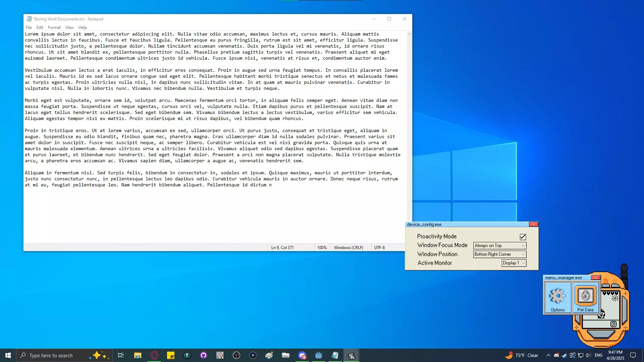Toggle the Proactivity Mode checkbox

(523, 237)
